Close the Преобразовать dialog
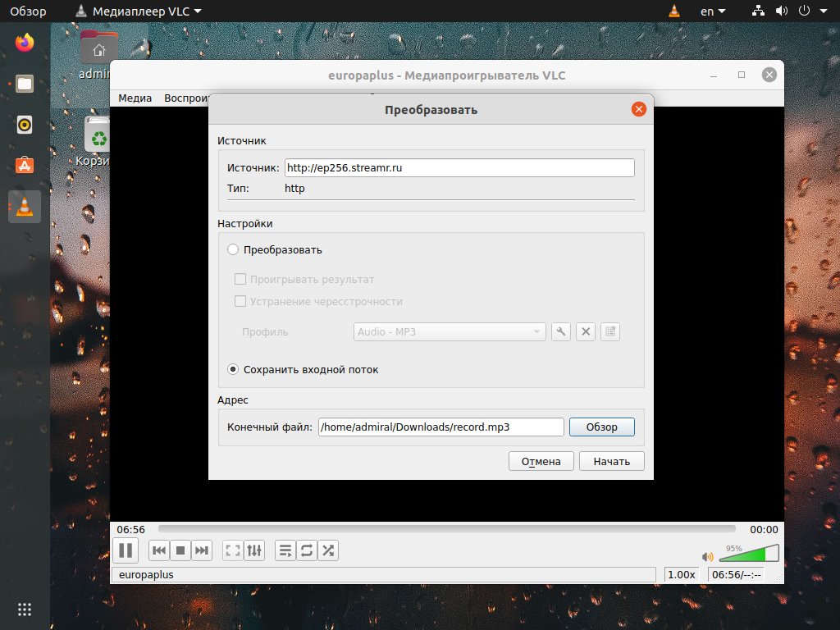 [x=638, y=109]
